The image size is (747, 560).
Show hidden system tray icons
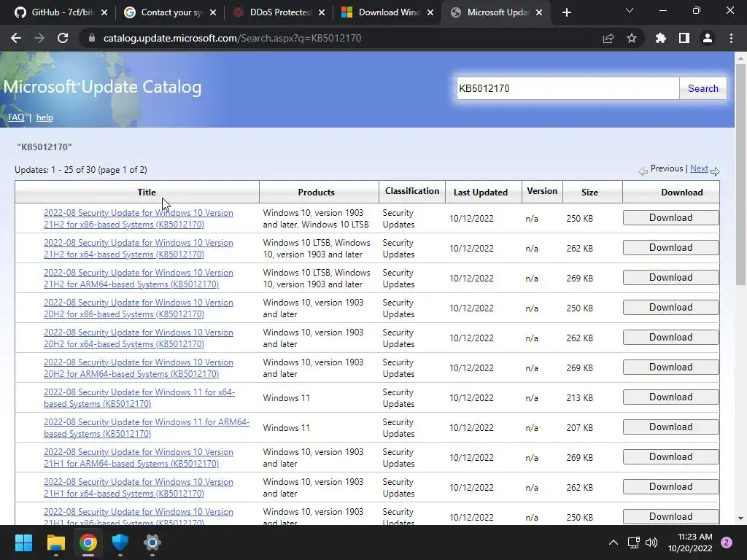613,542
